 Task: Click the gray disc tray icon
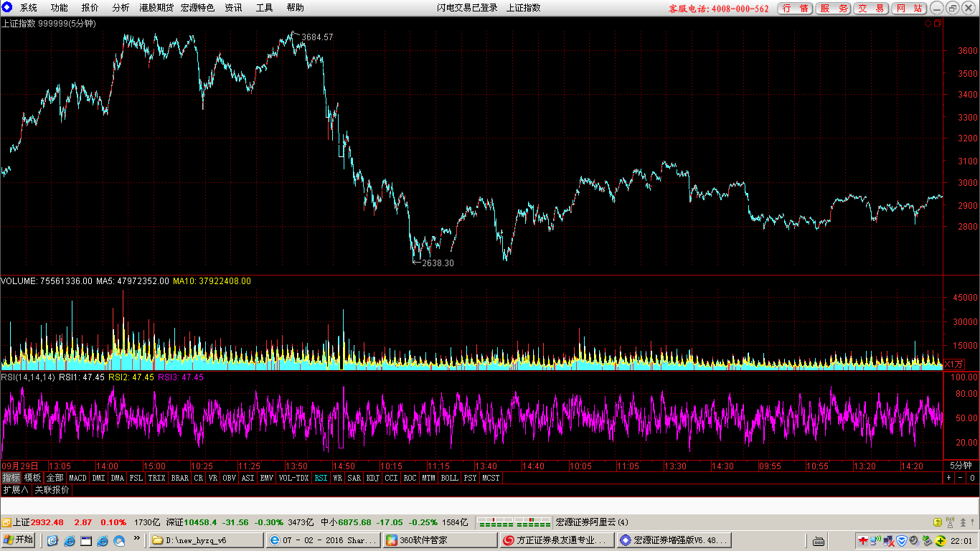[915, 540]
